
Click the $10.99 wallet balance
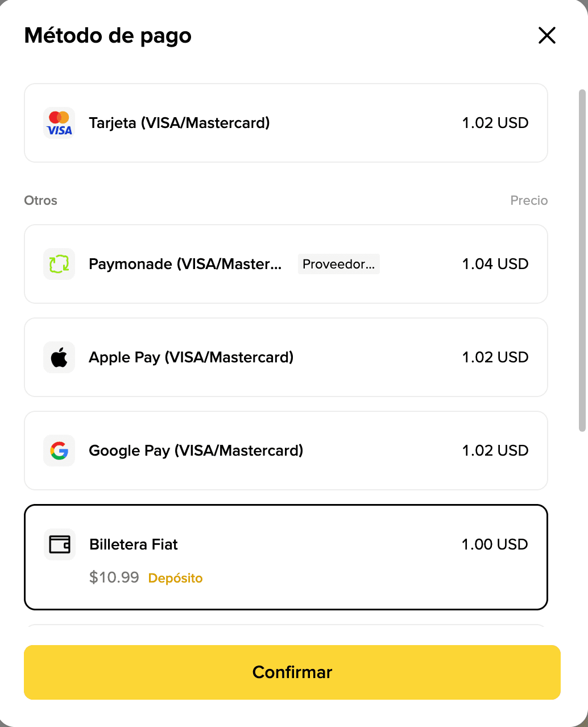tap(114, 577)
